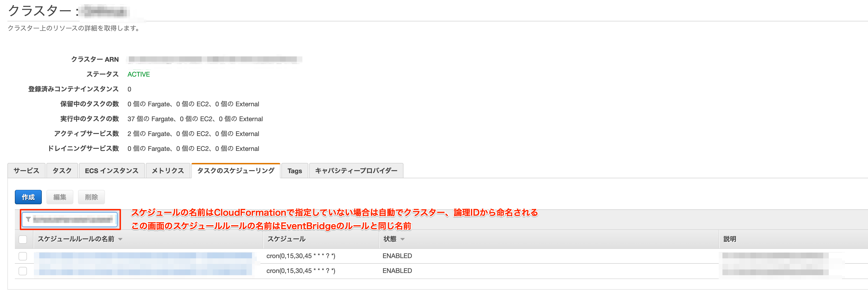The image size is (868, 292).
Task: Sort by スケジュールルールの名前 column arrow
Action: click(120, 239)
